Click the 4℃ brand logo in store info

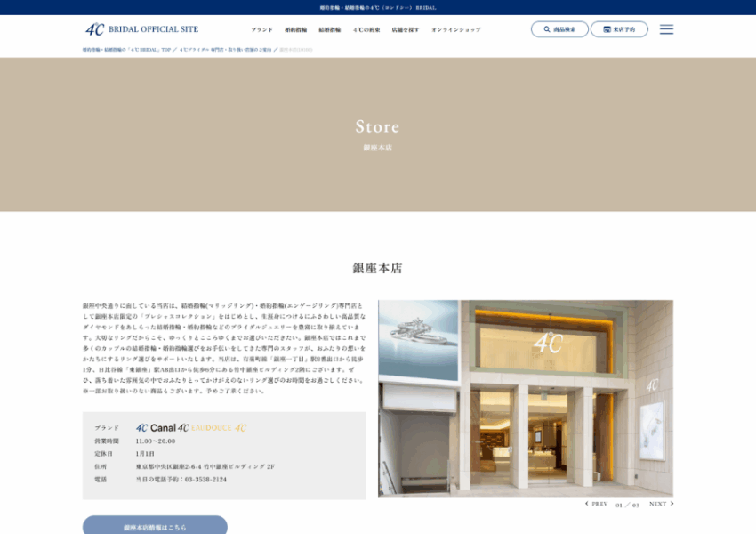(x=141, y=428)
